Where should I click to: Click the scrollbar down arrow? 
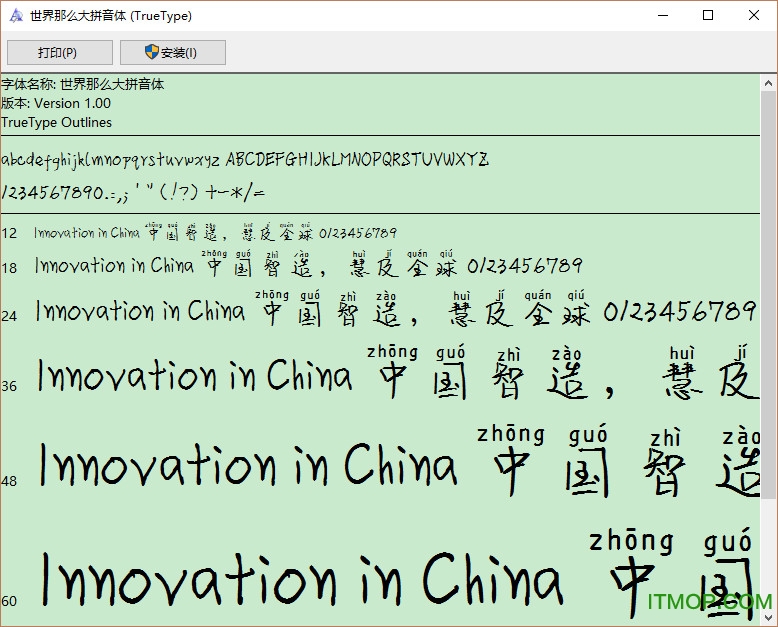coord(768,618)
